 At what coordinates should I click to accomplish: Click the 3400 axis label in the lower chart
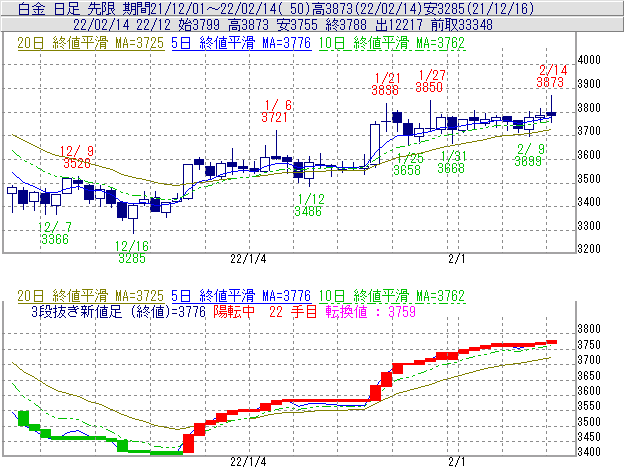[x=589, y=452]
